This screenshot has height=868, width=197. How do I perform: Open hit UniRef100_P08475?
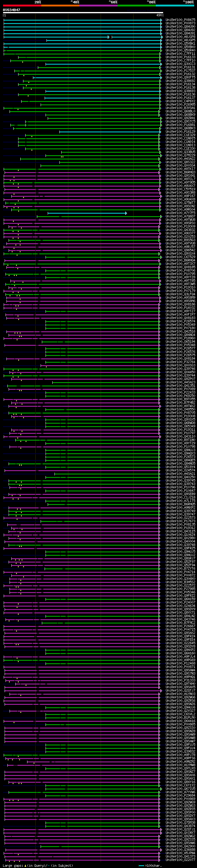click(x=180, y=20)
